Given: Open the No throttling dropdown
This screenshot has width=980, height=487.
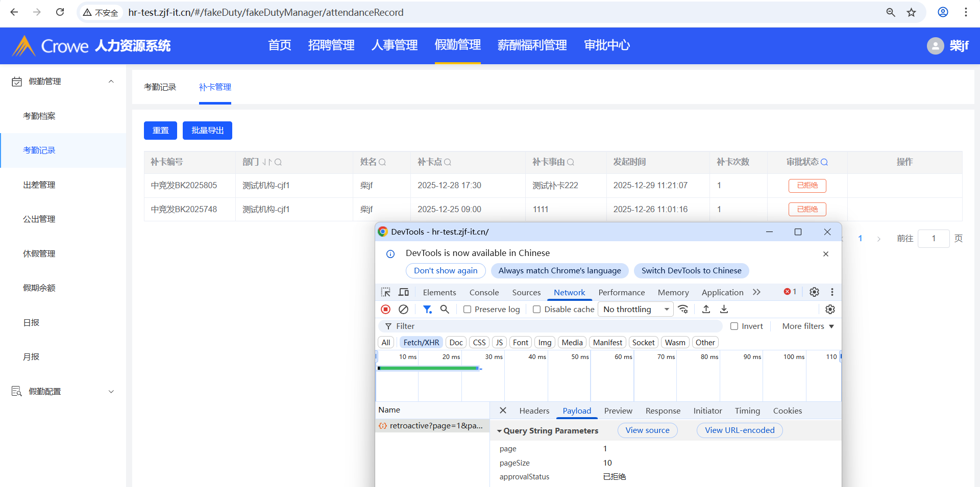Looking at the screenshot, I should pos(636,310).
